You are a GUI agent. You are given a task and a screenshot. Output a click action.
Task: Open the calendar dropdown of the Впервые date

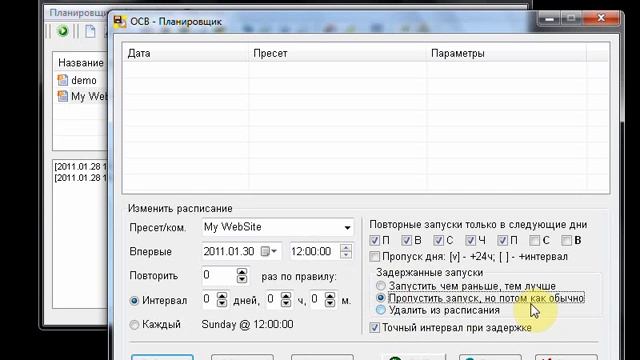[269, 251]
